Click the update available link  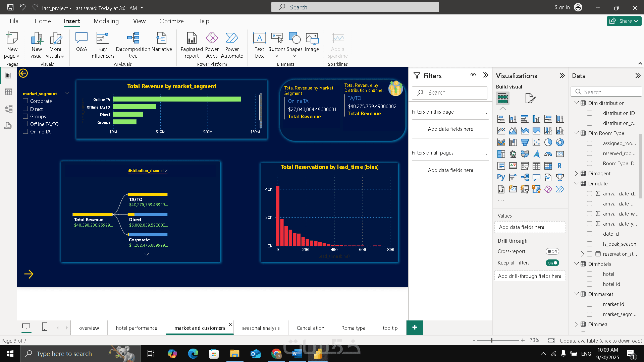tap(601, 341)
